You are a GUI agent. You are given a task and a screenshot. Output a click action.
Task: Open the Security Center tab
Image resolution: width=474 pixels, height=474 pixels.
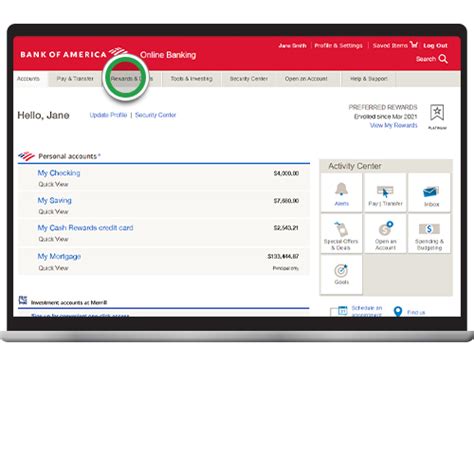click(x=249, y=79)
